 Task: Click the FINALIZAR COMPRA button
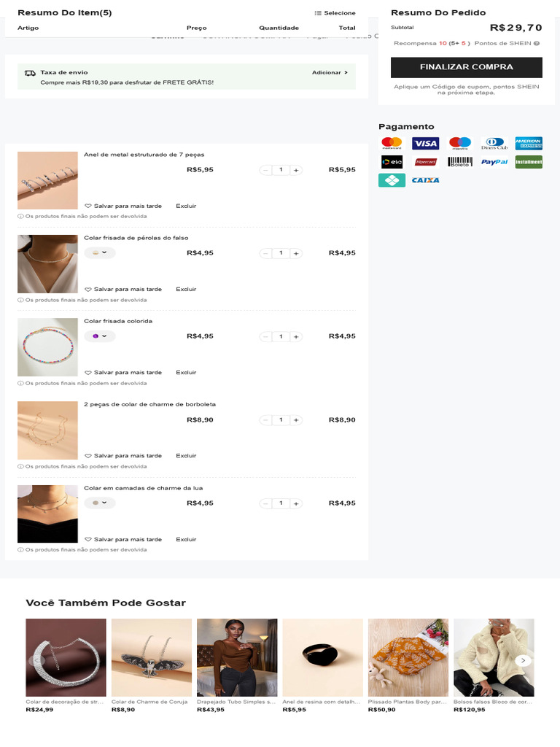pyautogui.click(x=466, y=67)
